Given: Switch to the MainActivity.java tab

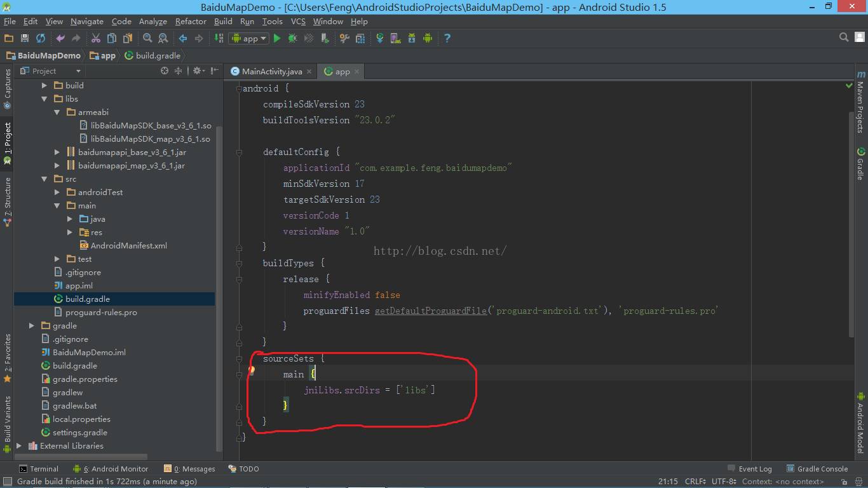Looking at the screenshot, I should (272, 71).
